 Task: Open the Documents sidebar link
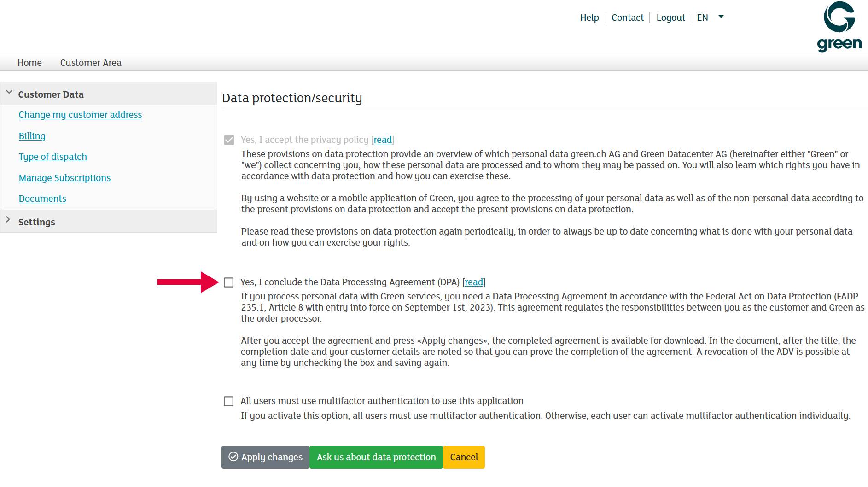click(42, 199)
